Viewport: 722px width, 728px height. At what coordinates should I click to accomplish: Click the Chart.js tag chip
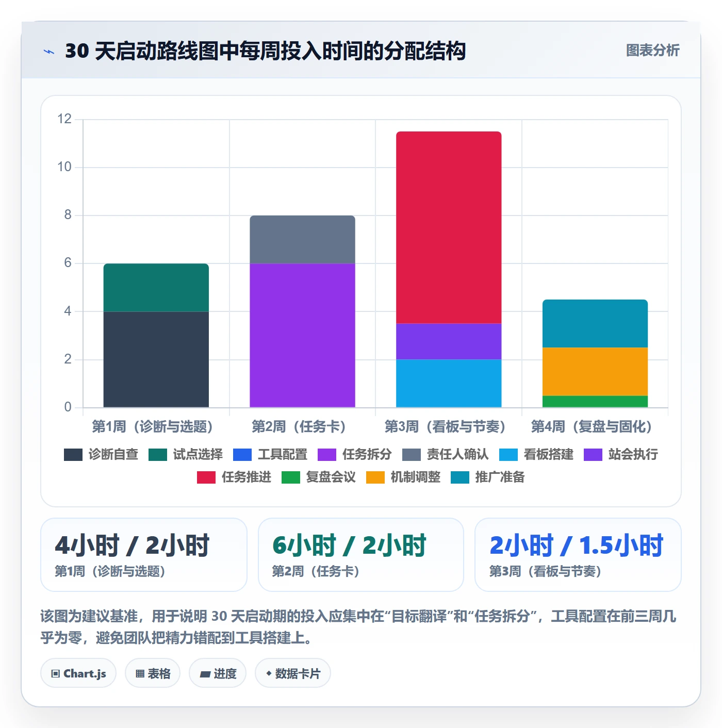tap(78, 673)
